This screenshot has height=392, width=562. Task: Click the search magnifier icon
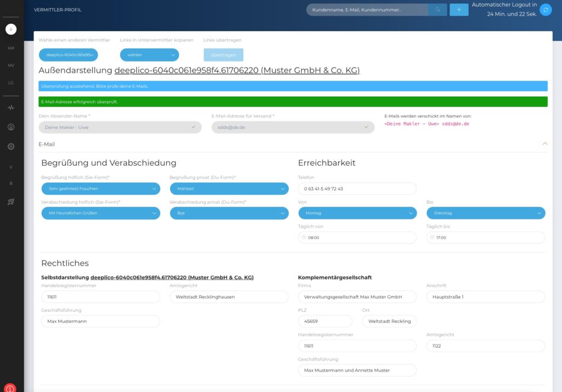point(437,10)
